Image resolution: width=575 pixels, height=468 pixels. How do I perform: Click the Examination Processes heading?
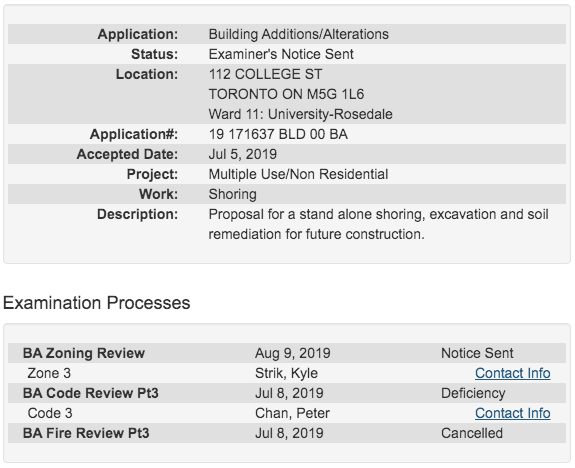coord(96,303)
